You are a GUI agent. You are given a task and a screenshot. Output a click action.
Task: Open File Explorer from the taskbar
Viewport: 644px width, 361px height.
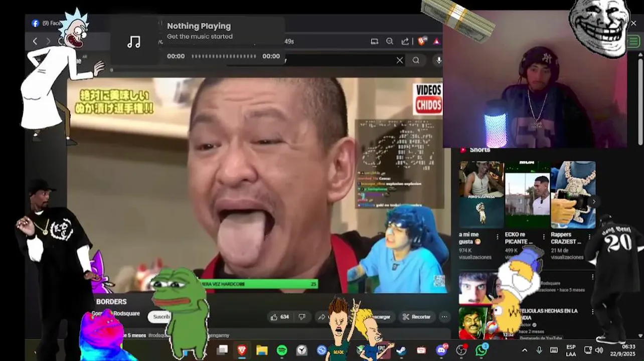point(262,350)
